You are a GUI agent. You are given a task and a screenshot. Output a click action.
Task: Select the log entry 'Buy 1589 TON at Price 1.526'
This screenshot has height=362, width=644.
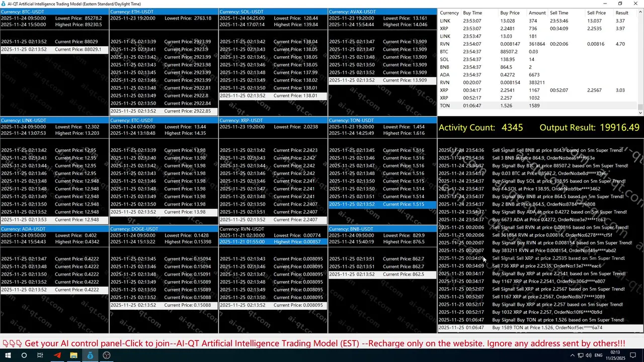point(540,328)
